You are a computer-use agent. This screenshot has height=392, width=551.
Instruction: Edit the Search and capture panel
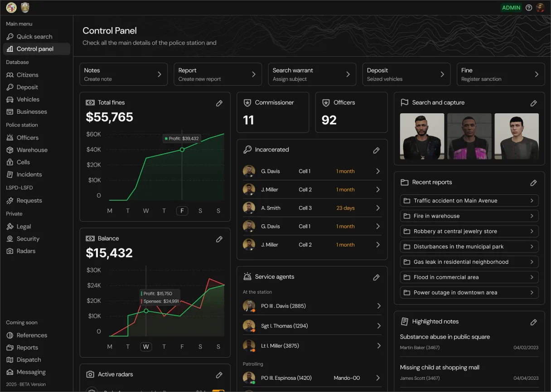pyautogui.click(x=534, y=103)
